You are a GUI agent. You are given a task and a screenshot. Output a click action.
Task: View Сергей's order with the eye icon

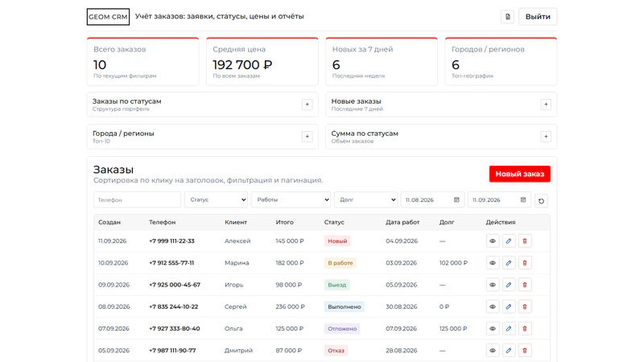pyautogui.click(x=493, y=306)
